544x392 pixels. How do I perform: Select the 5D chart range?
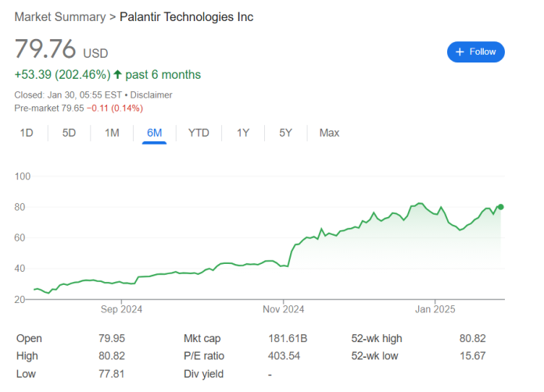[69, 133]
